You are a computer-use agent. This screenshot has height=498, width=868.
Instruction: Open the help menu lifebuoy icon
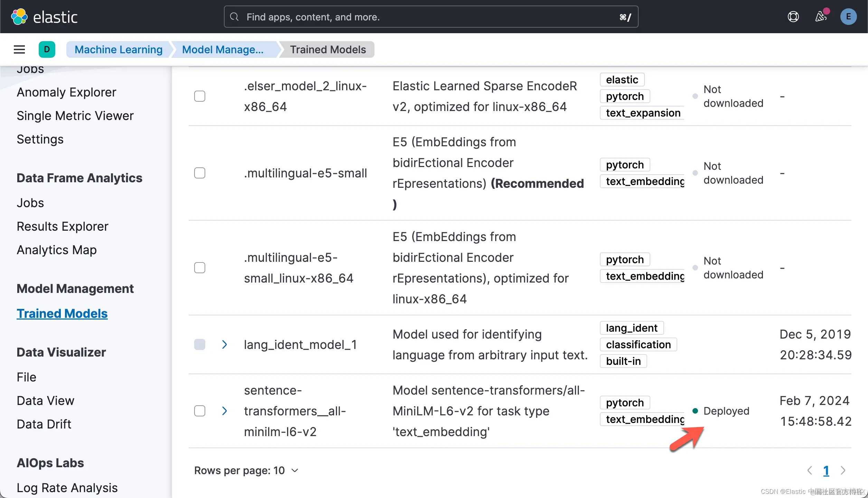[x=793, y=17]
